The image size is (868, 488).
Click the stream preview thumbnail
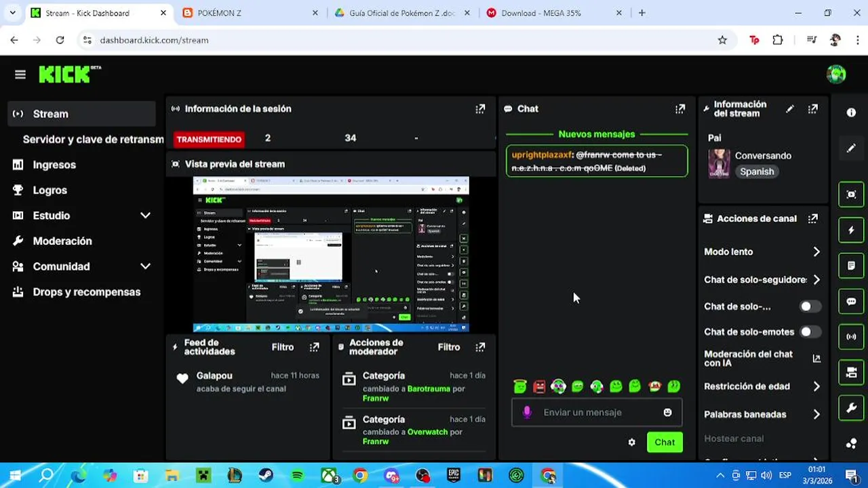(331, 254)
